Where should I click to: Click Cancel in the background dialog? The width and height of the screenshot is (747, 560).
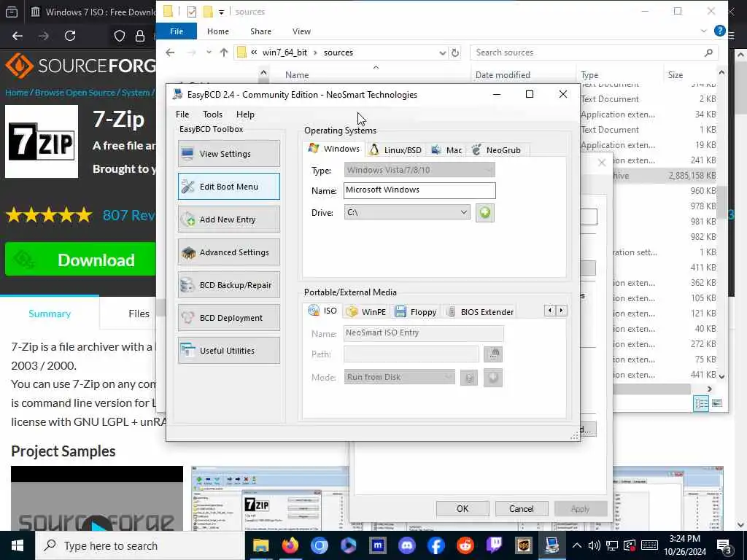point(521,508)
